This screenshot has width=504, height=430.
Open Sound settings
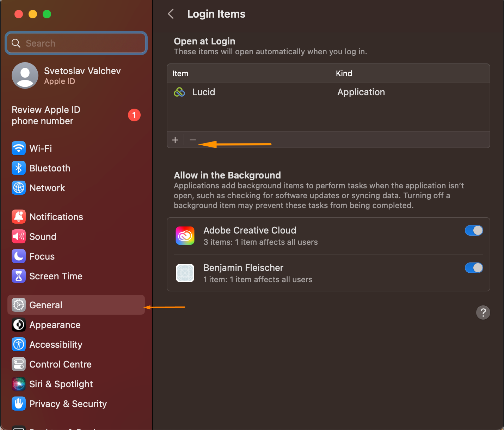42,236
